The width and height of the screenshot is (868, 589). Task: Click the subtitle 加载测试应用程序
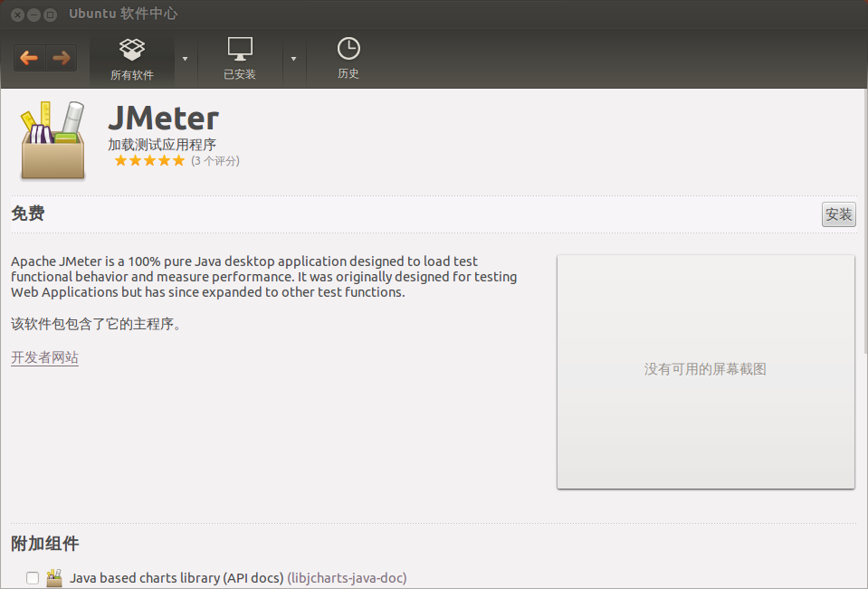click(162, 145)
